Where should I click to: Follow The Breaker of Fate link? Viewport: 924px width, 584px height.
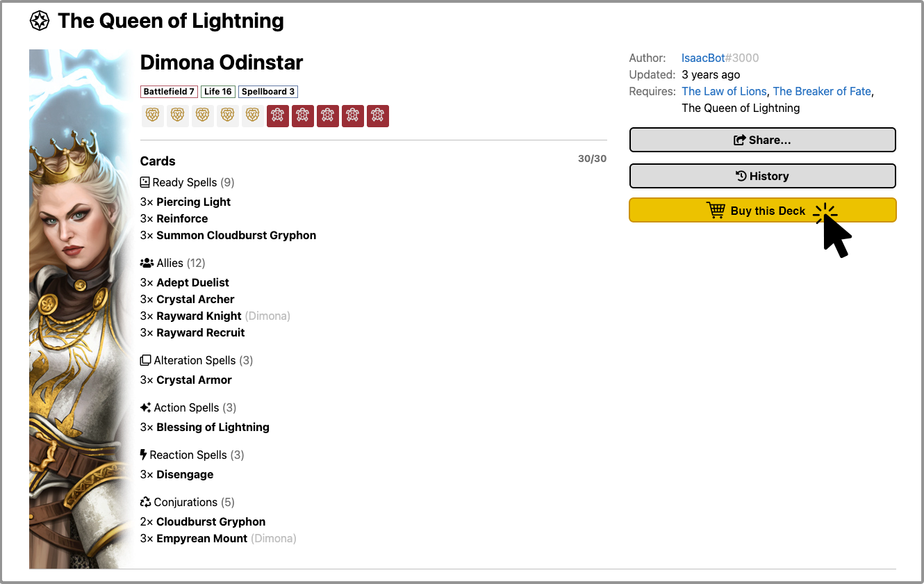[x=822, y=92]
